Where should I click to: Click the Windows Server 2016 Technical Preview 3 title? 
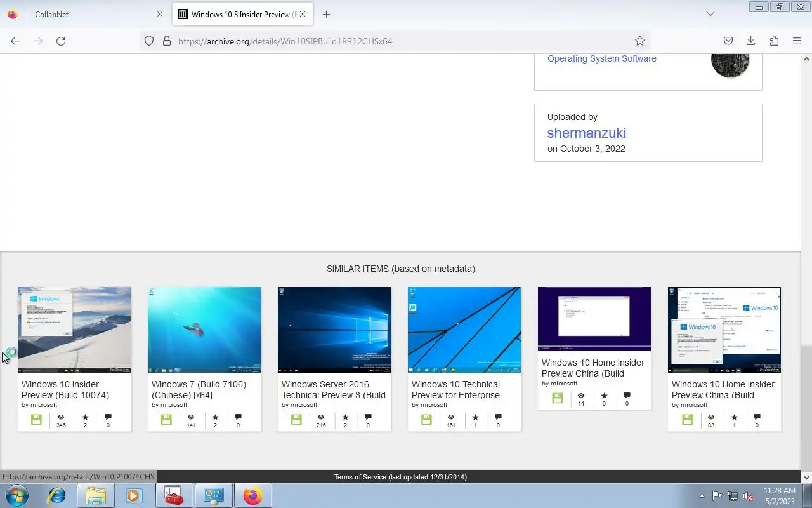coord(334,389)
